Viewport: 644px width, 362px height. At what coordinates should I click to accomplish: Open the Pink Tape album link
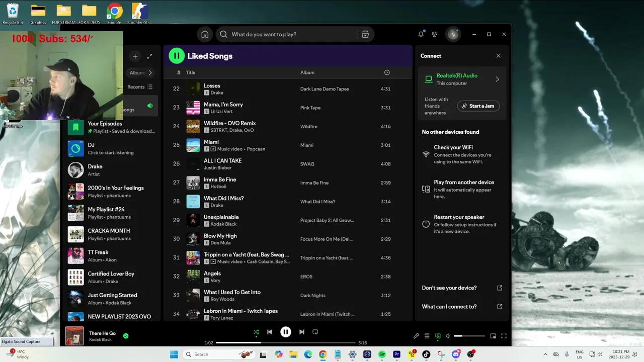[x=310, y=108]
